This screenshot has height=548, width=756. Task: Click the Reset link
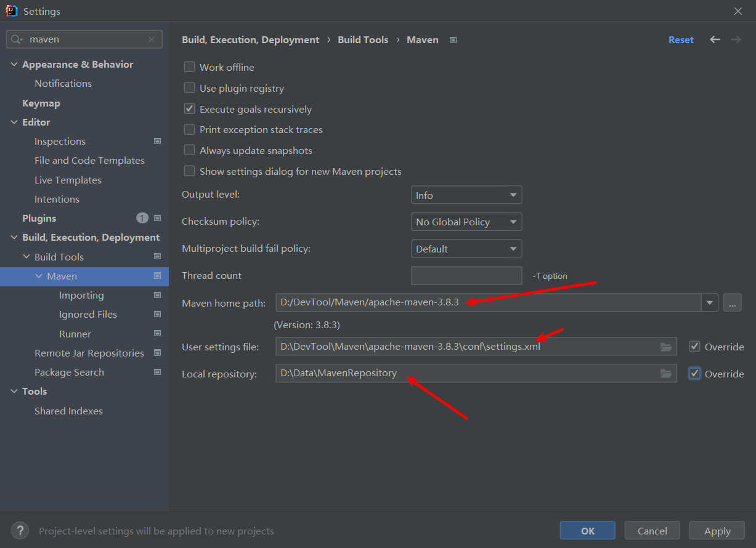(x=681, y=39)
